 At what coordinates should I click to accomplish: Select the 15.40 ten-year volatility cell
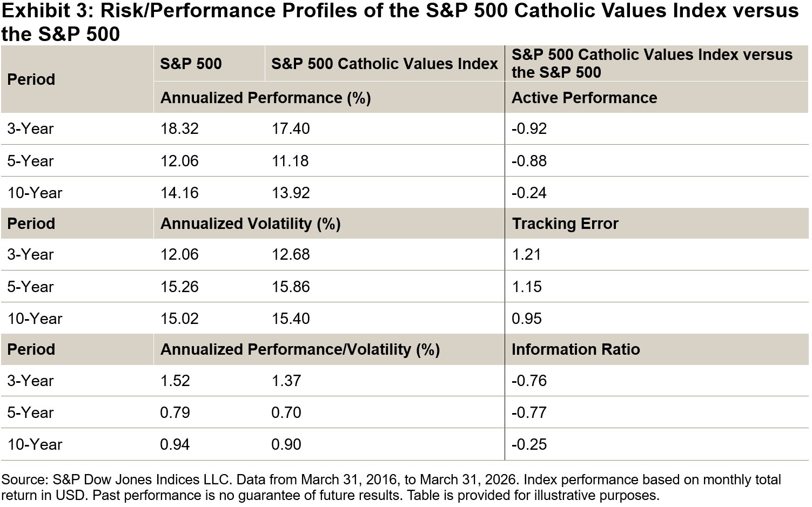point(291,319)
